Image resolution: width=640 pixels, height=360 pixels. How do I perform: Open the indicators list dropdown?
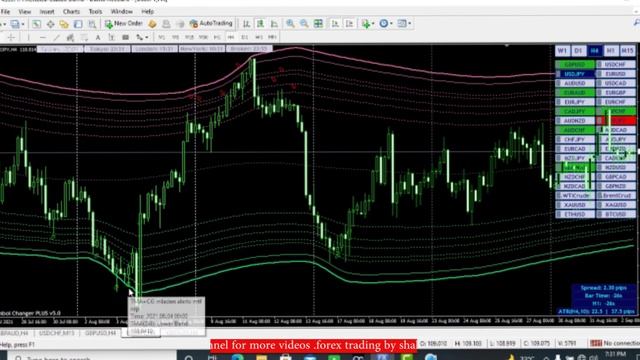pyautogui.click(x=368, y=24)
